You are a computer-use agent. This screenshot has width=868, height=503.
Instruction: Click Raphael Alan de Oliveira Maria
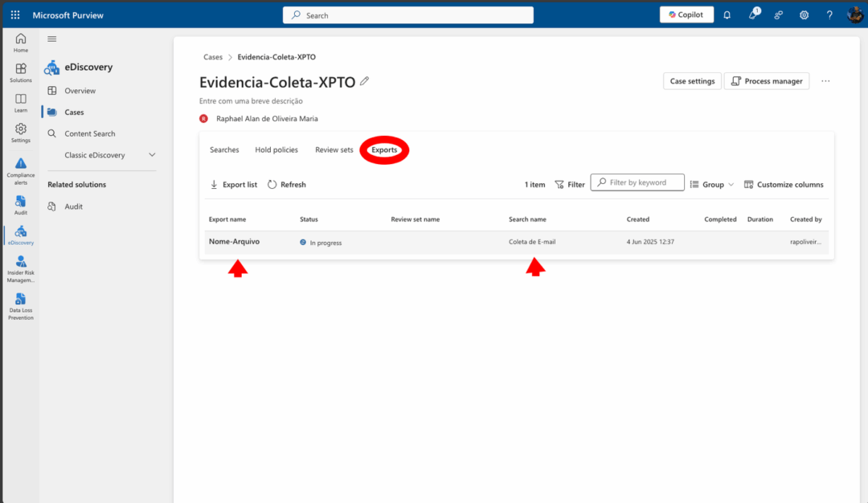[x=267, y=119]
